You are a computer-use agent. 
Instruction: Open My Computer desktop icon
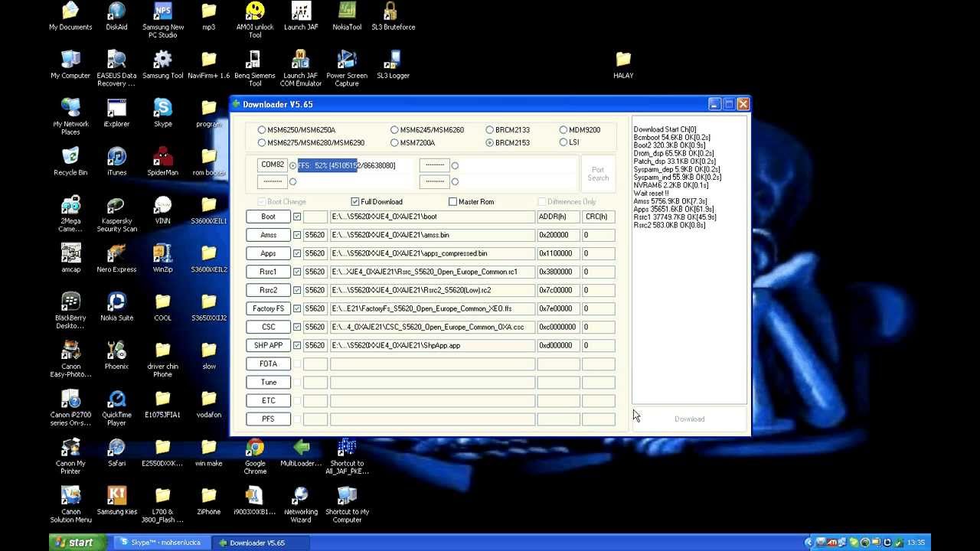70,65
